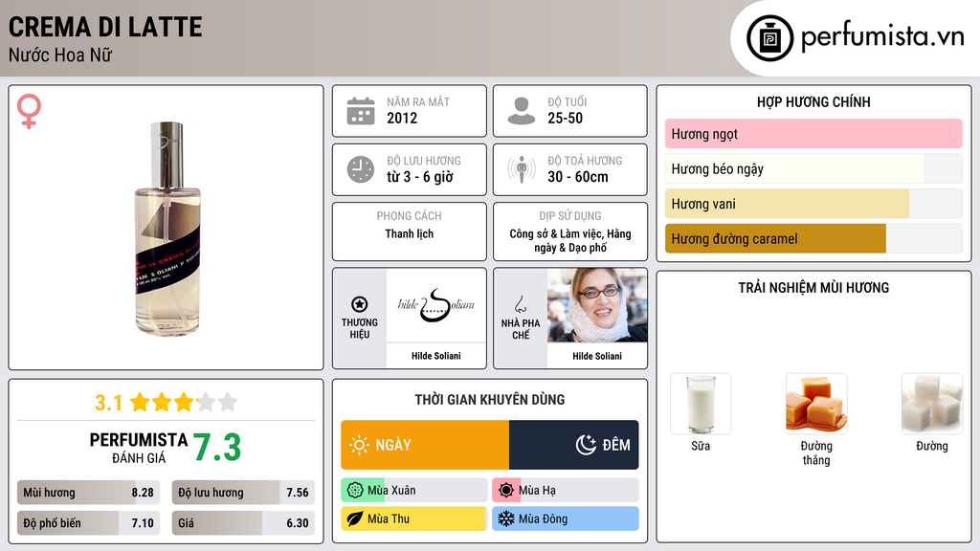Click the Hương béo ngậy accord bar
This screenshot has width=980, height=551.
[813, 168]
